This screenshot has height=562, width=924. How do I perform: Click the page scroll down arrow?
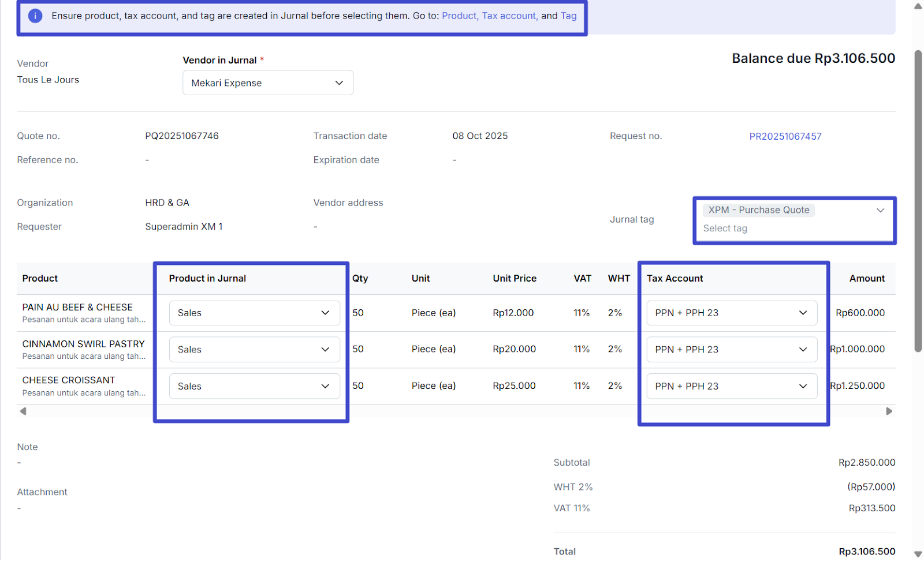pos(918,554)
